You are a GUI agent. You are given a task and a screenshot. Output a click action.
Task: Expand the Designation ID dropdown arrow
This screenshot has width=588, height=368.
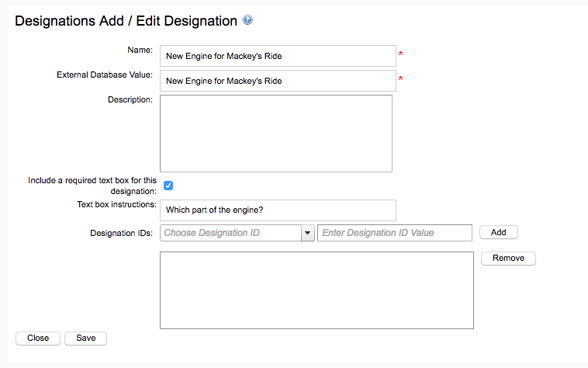[307, 233]
